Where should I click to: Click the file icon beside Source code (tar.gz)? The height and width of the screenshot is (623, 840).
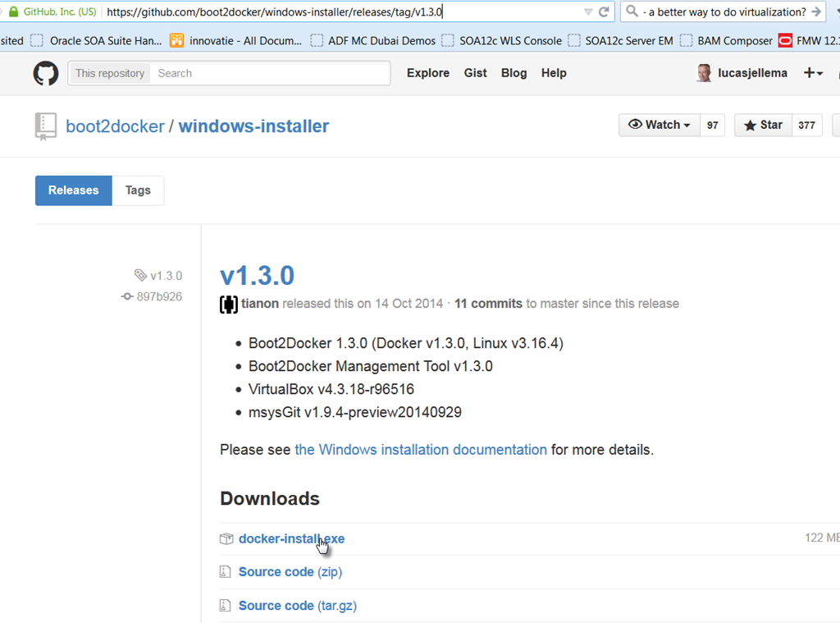(225, 605)
